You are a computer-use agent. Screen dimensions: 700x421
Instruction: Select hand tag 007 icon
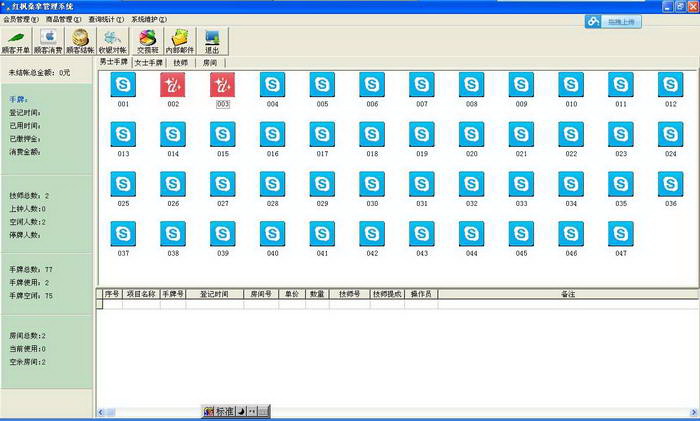[x=421, y=85]
